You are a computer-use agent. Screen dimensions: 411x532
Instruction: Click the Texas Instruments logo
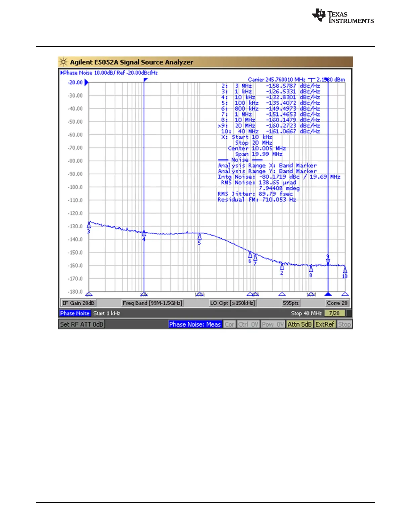click(x=343, y=16)
